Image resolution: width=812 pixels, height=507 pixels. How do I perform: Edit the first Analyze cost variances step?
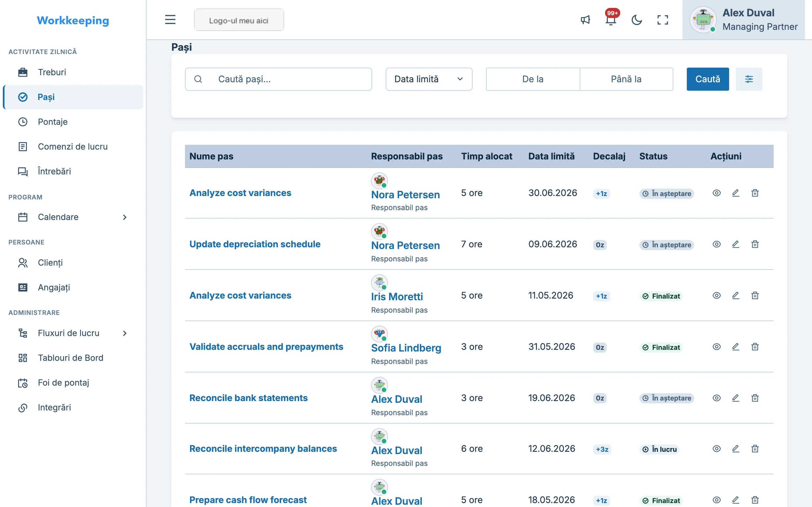click(736, 193)
